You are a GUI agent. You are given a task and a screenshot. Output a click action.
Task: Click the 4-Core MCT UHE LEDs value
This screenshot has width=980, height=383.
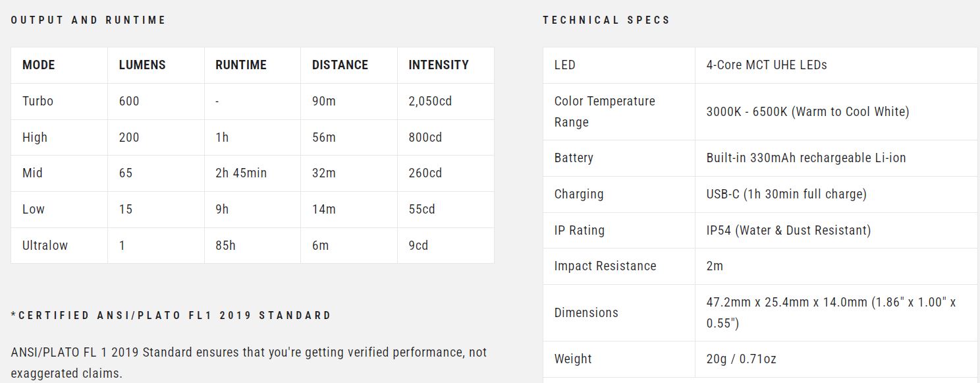point(767,65)
